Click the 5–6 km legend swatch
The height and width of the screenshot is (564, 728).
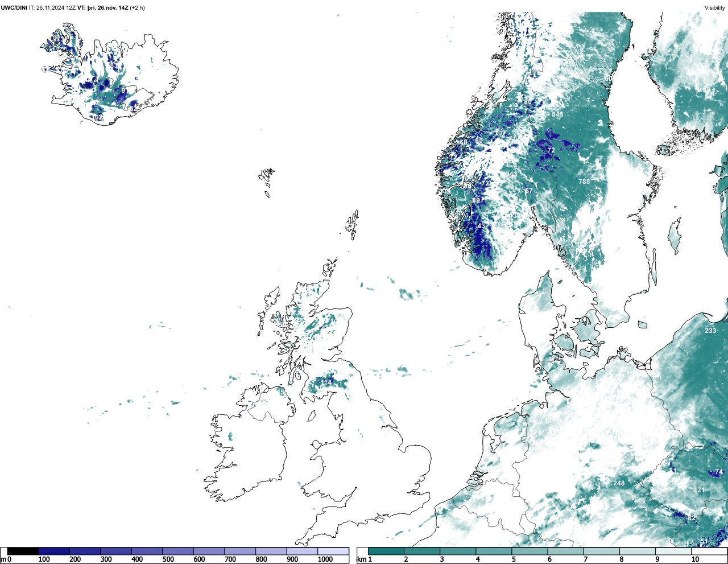(x=530, y=551)
